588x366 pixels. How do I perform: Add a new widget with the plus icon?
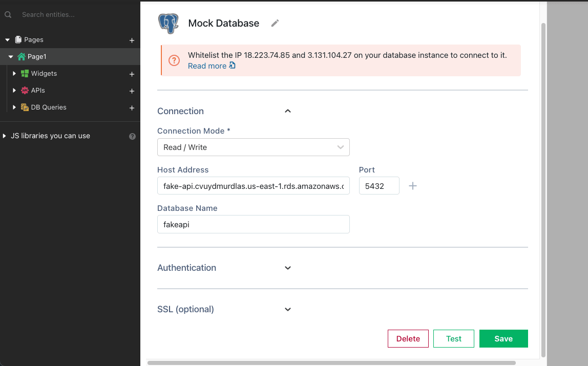coord(132,74)
